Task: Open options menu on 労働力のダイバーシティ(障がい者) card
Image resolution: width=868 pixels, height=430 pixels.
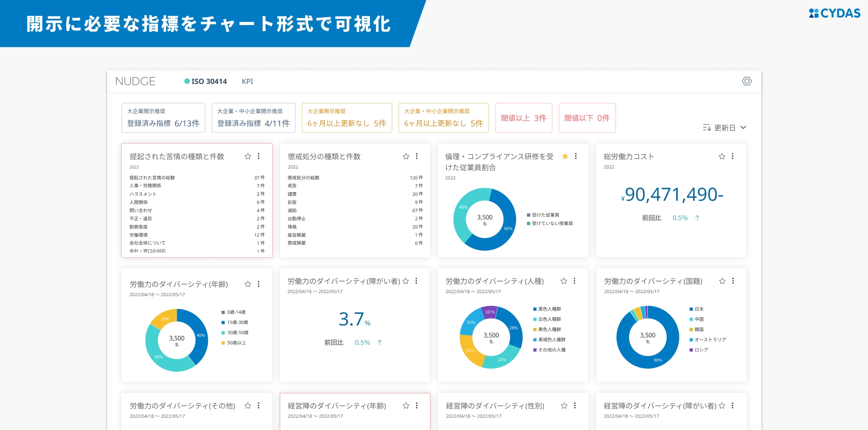Action: click(x=416, y=281)
